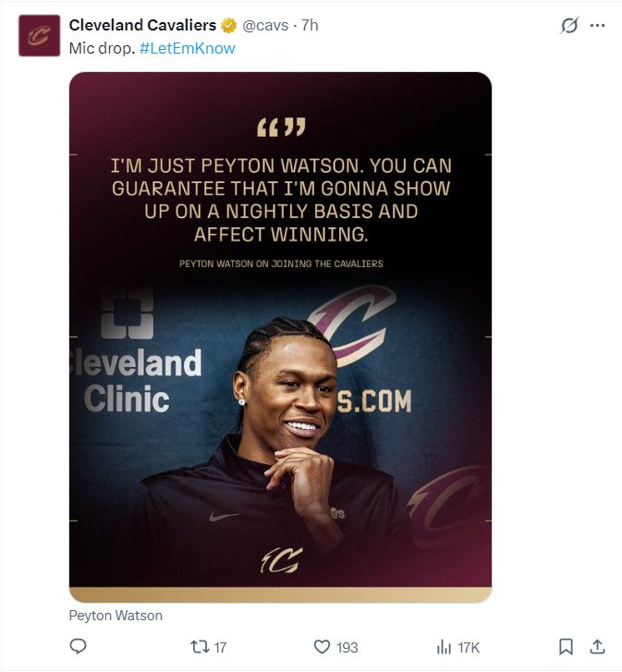Click the gold verified badge
622x672 pixels.
(x=229, y=26)
